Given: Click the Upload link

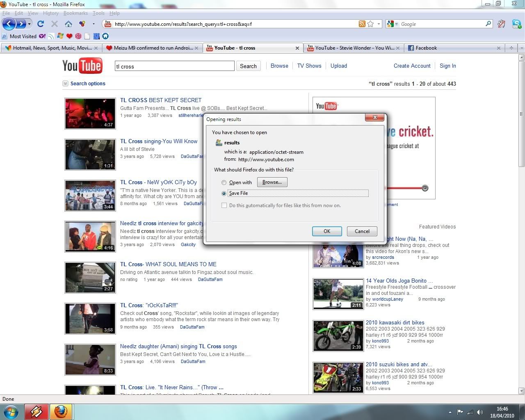Looking at the screenshot, I should click(x=339, y=66).
